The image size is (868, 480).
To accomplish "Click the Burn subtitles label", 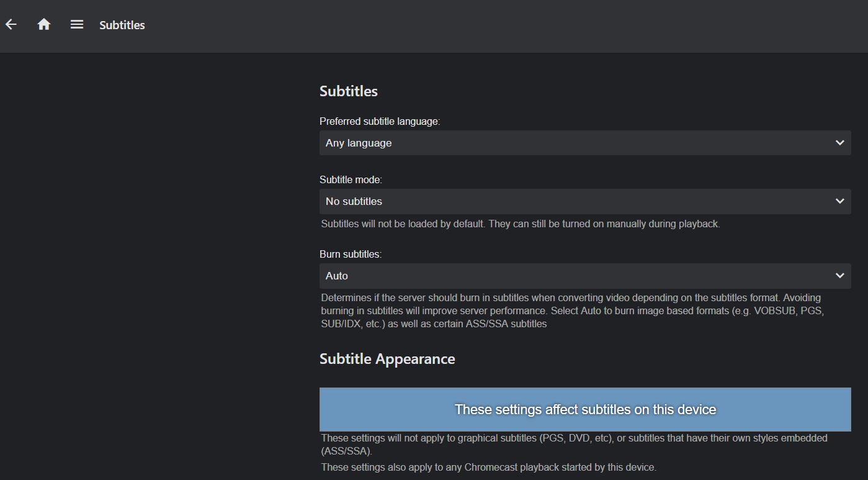I will click(x=351, y=255).
